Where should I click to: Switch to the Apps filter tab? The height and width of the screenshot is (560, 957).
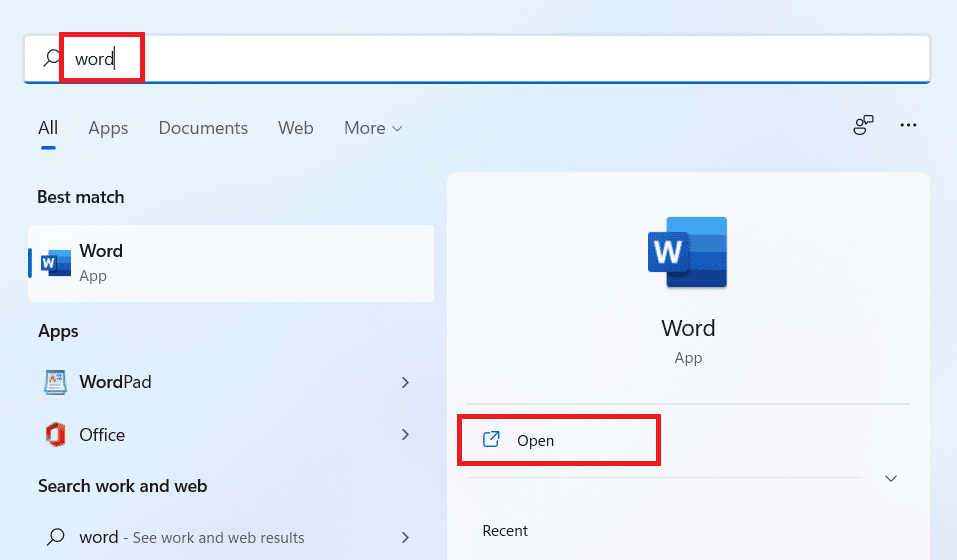(108, 128)
